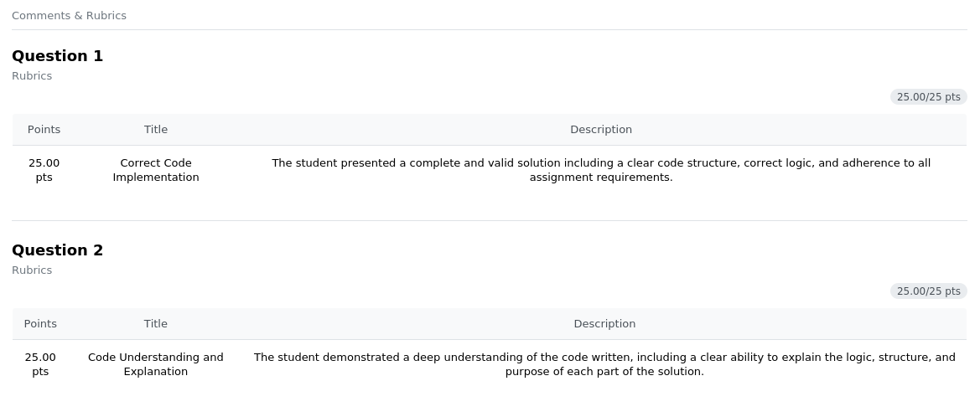Click the Comments & Rubrics section header

click(x=69, y=16)
